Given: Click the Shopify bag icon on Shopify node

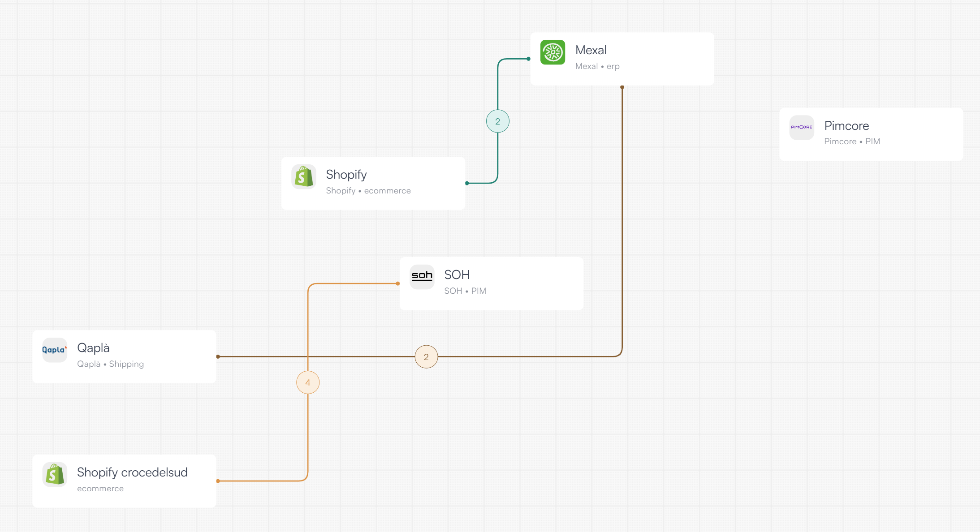Looking at the screenshot, I should coord(304,177).
